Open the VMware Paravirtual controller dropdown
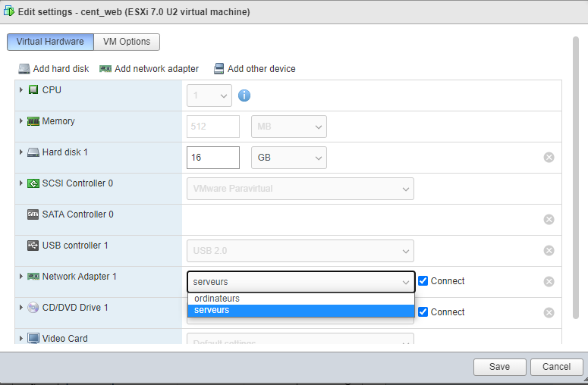 pos(300,189)
